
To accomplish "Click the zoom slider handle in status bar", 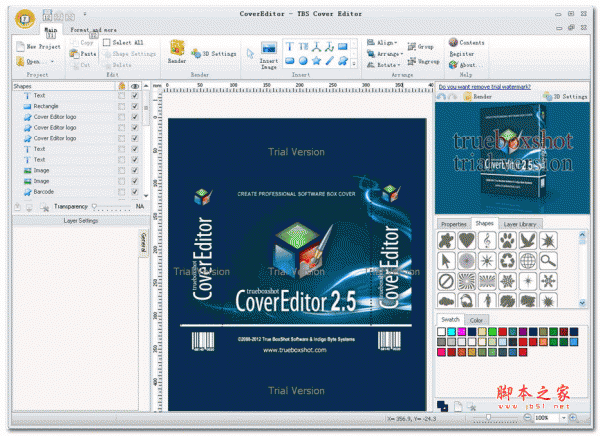I will (488, 417).
